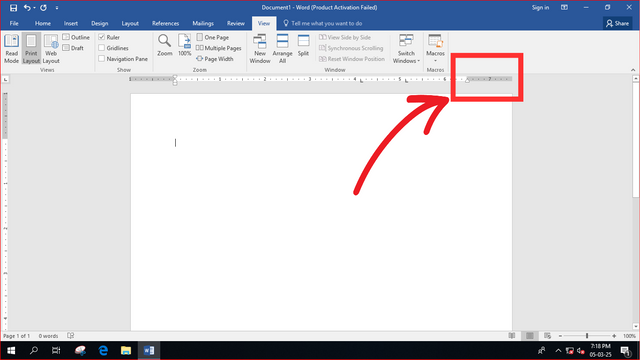Click the 100% zoom level in status bar
This screenshot has height=360, width=640.
[x=629, y=336]
